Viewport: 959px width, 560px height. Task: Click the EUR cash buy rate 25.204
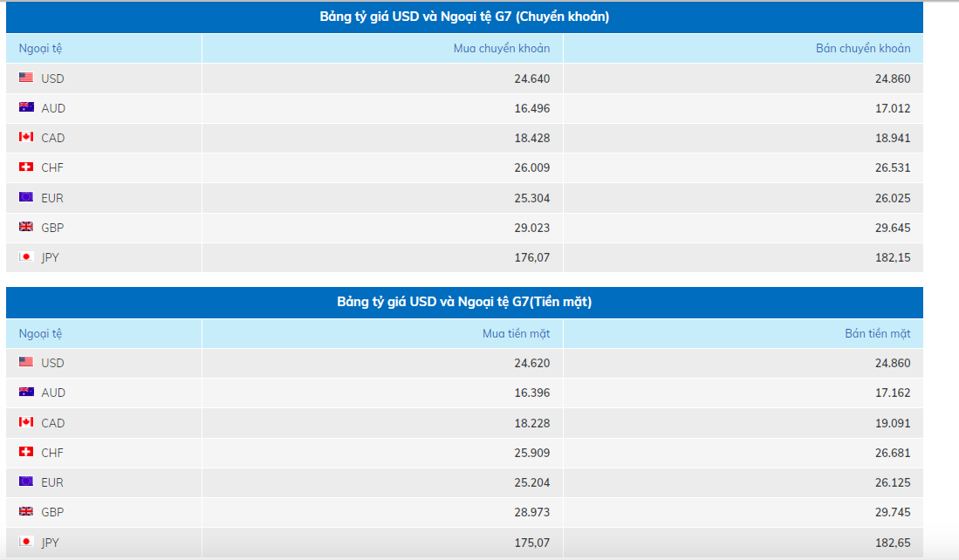(531, 482)
